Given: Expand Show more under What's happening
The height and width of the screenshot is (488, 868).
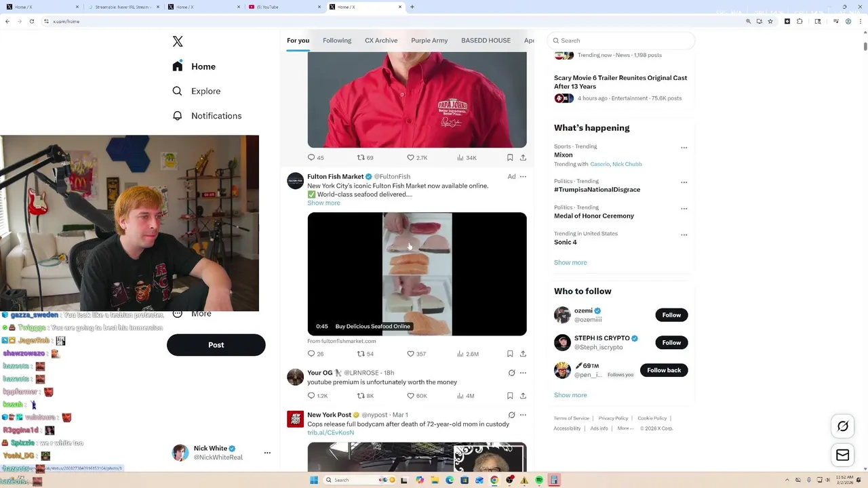Looking at the screenshot, I should coord(570,262).
